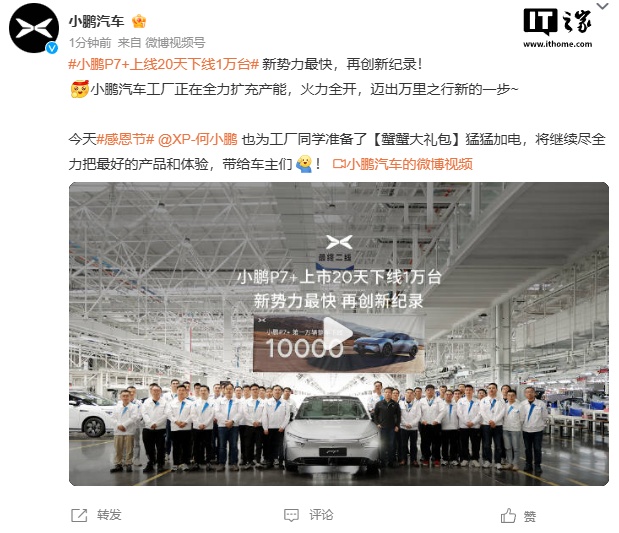619x533 pixels.
Task: Click the crown membership badge beside 小鹏汽车
Action: 139,21
